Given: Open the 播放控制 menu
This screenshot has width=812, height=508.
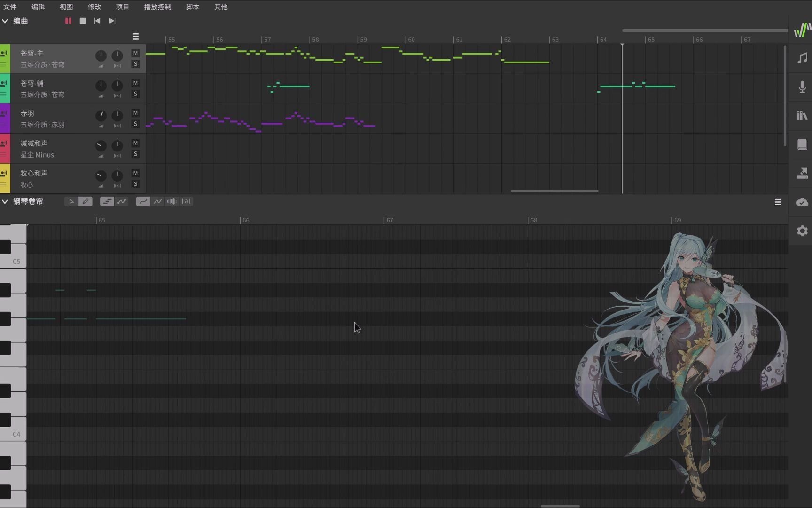Looking at the screenshot, I should [x=157, y=7].
